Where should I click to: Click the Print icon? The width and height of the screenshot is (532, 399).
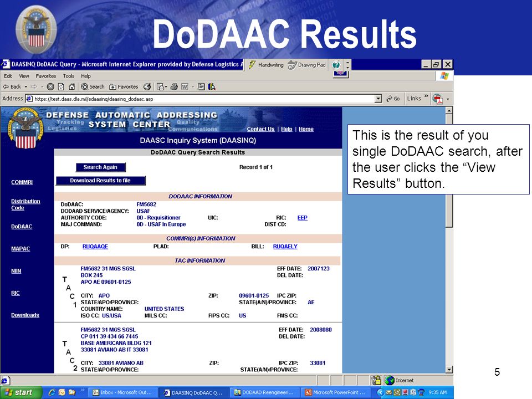[x=174, y=87]
